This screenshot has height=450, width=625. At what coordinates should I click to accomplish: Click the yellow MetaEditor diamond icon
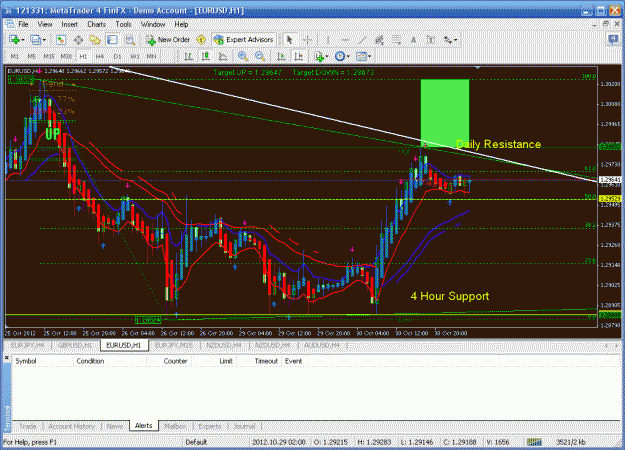tap(201, 39)
